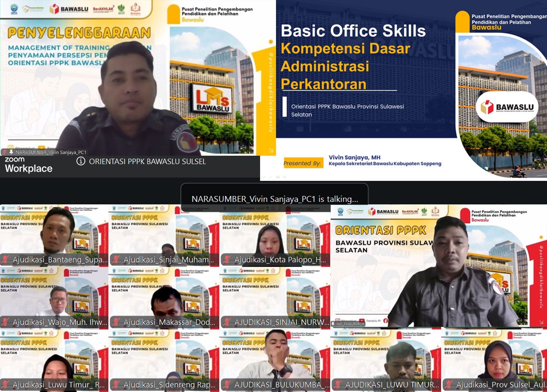Click muted mic icon for Ajudikasi_Kota Palopo
547x392 pixels.
point(227,260)
